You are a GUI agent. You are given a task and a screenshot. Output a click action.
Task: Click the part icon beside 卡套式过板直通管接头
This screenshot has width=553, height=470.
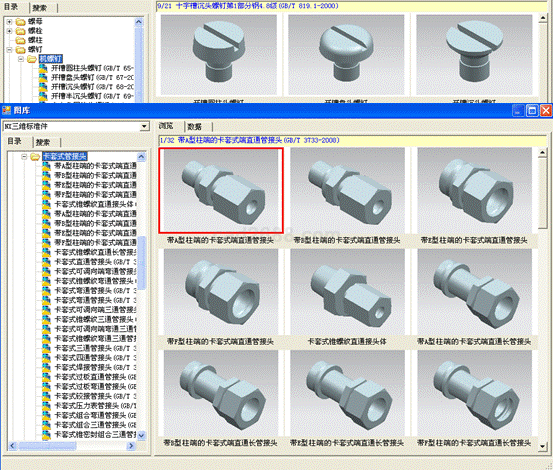point(46,377)
